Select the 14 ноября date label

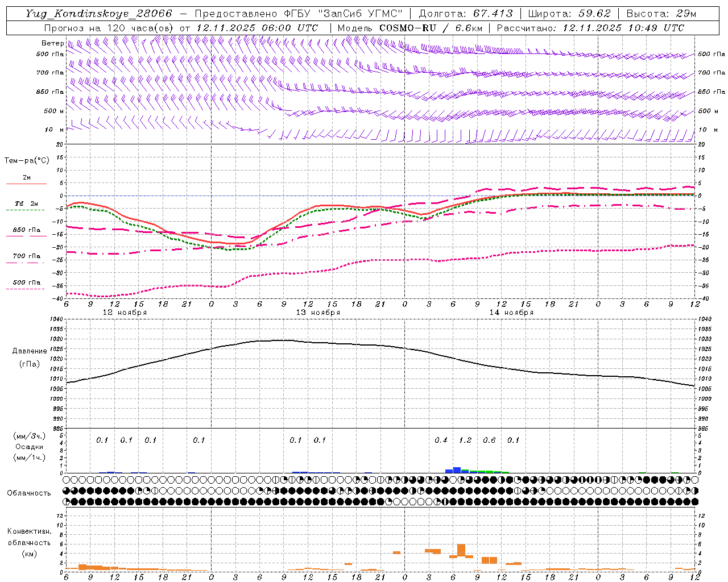coord(511,312)
